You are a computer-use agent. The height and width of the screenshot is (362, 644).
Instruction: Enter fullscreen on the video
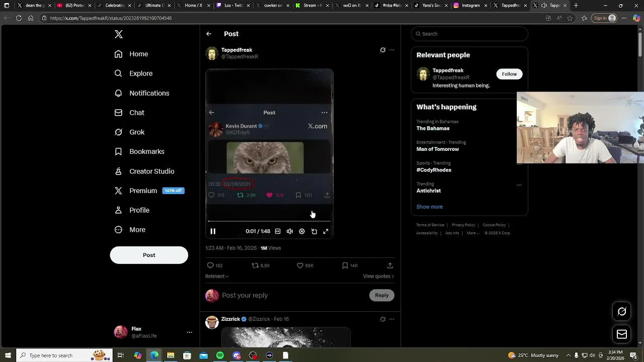[x=326, y=231]
